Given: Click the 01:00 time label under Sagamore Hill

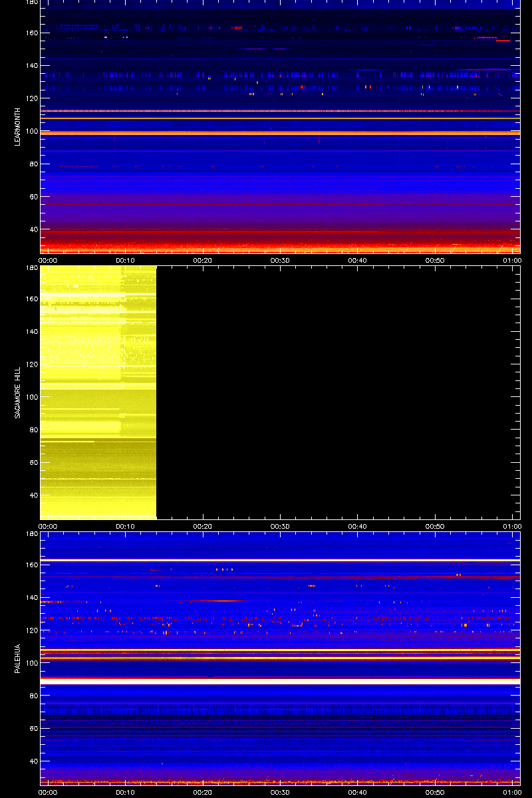Looking at the screenshot, I should point(512,526).
